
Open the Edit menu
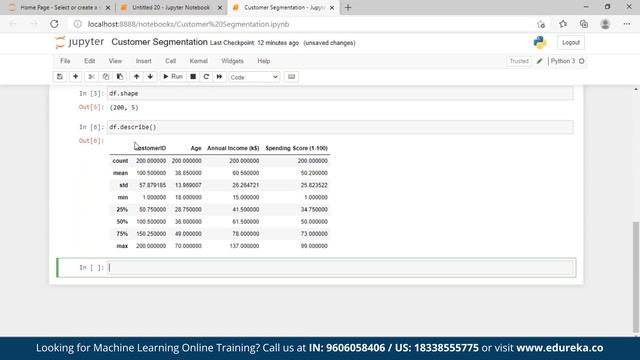coord(89,61)
